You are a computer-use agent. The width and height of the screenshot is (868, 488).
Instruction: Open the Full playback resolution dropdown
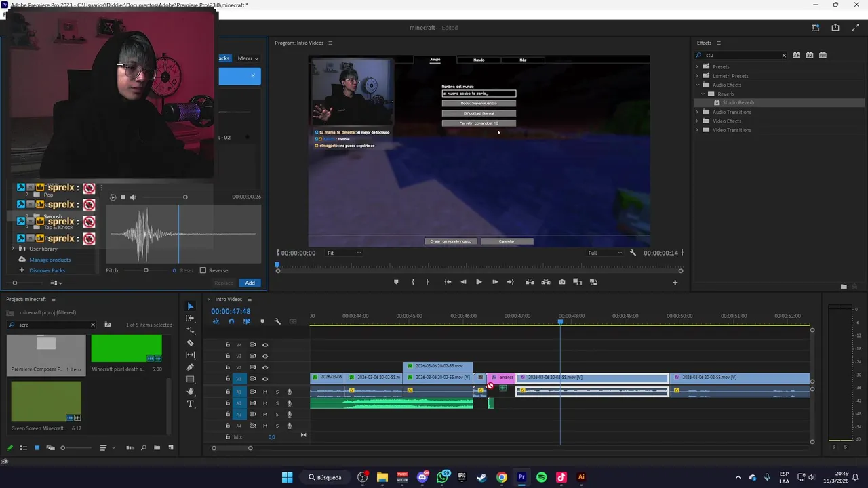coord(605,253)
